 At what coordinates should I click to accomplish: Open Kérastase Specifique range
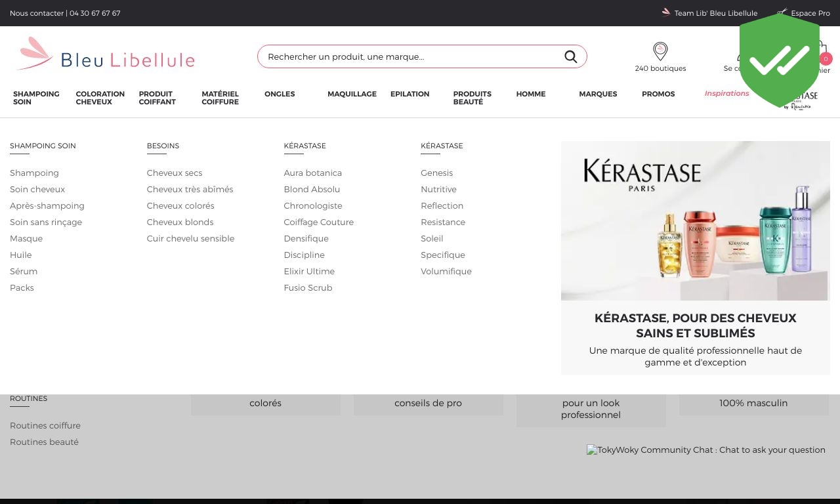point(443,255)
